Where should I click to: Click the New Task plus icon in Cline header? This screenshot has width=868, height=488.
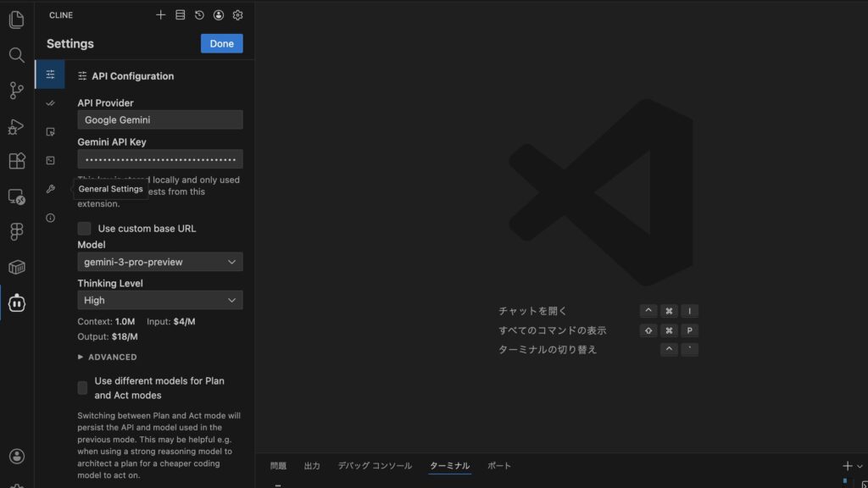(x=161, y=14)
